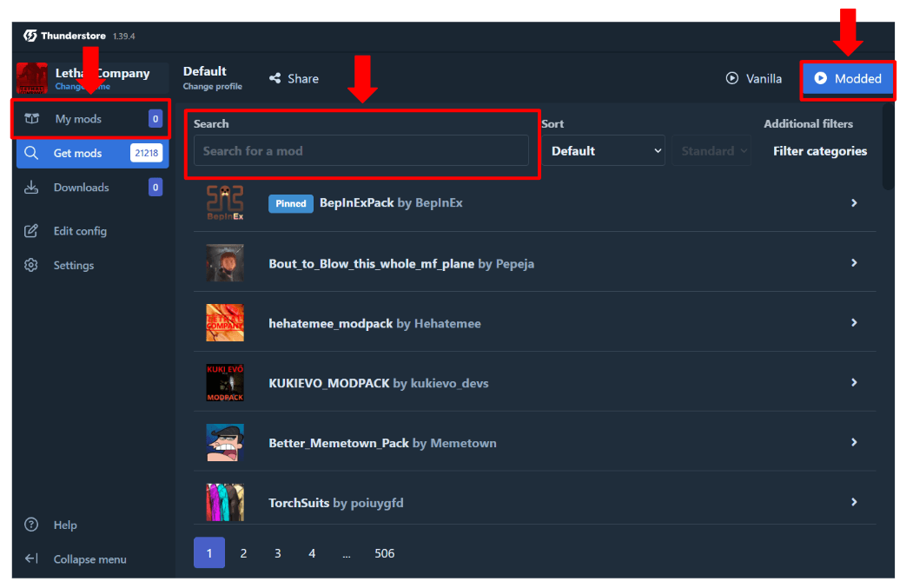This screenshot has height=588, width=913.
Task: Click the mod list vertical scrollbar
Action: (x=888, y=147)
